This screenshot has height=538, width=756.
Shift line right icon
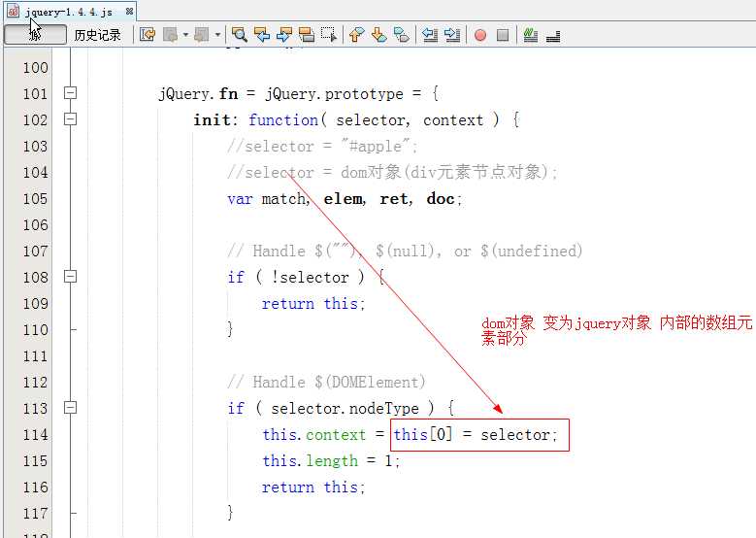point(452,35)
